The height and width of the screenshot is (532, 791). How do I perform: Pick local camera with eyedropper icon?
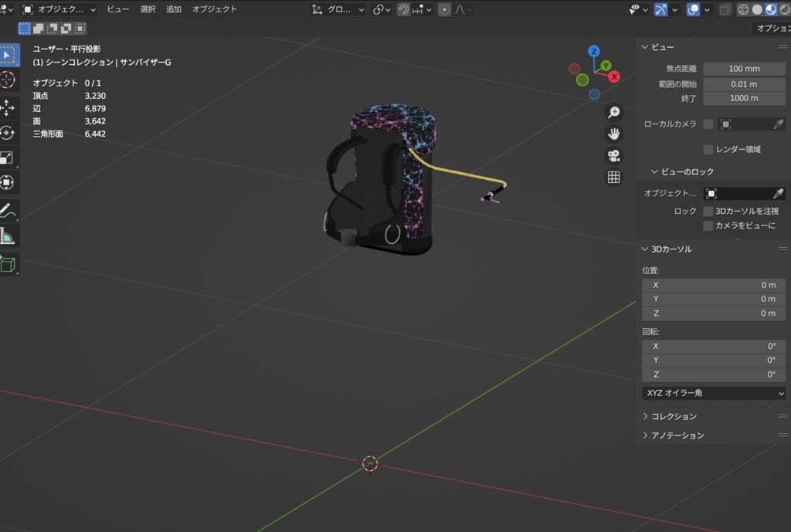[x=779, y=124]
